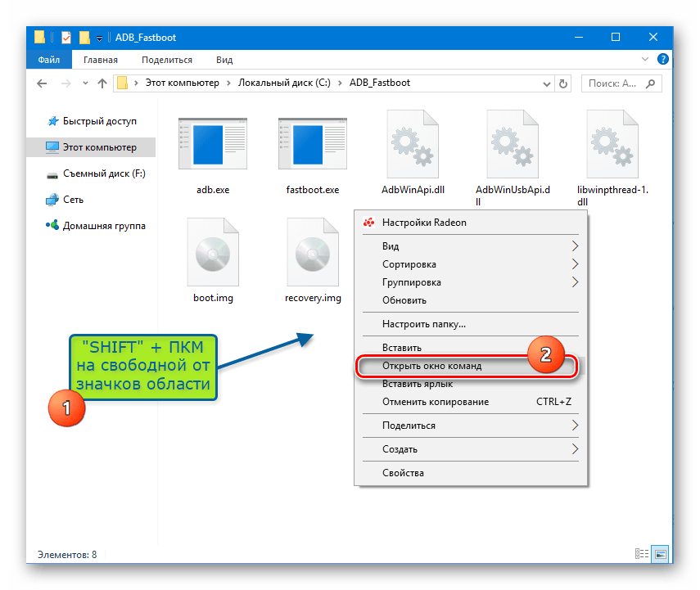Open recent locations dropdown arrow

pyautogui.click(x=85, y=83)
